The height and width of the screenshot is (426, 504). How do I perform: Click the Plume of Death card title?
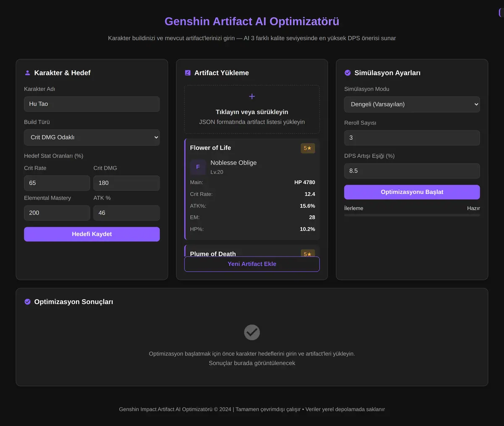(213, 254)
